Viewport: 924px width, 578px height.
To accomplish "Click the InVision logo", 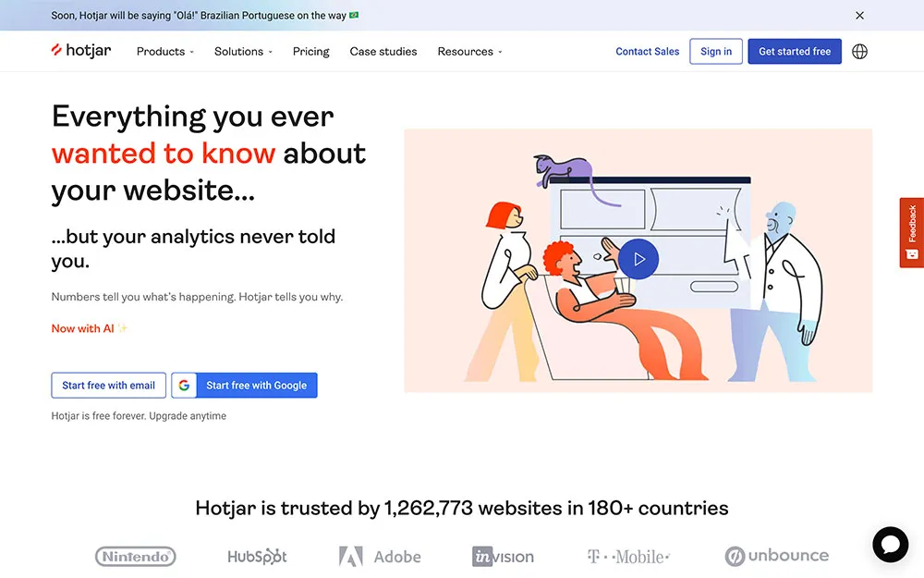I will (x=503, y=556).
